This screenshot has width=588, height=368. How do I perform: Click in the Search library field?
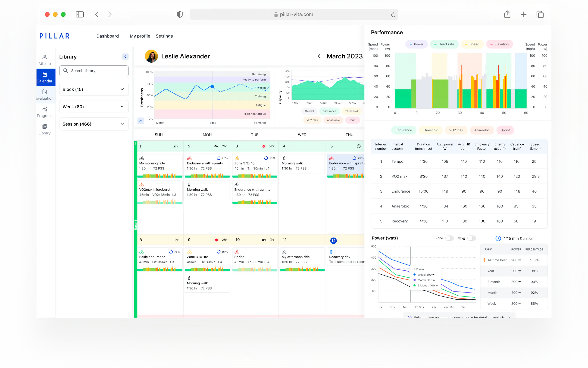[x=94, y=71]
